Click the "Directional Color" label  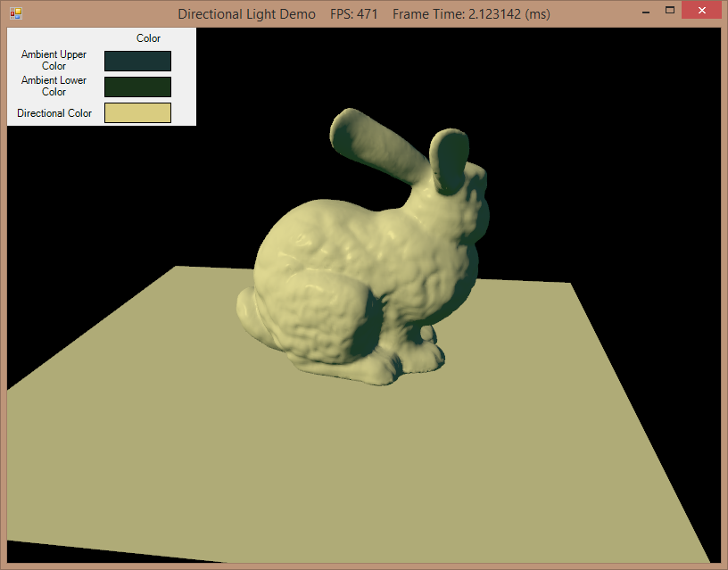pos(54,113)
